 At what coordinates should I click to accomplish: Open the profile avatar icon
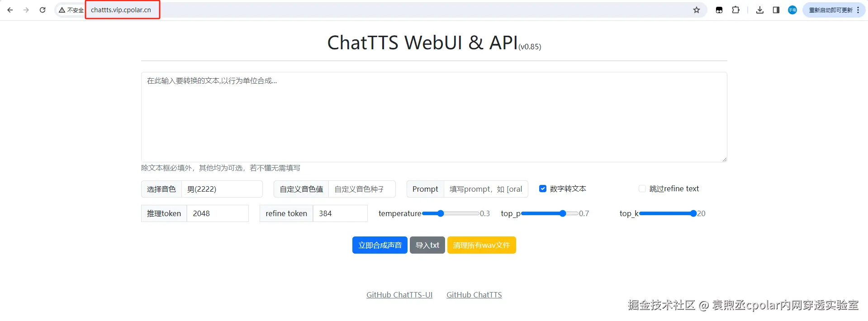point(792,10)
